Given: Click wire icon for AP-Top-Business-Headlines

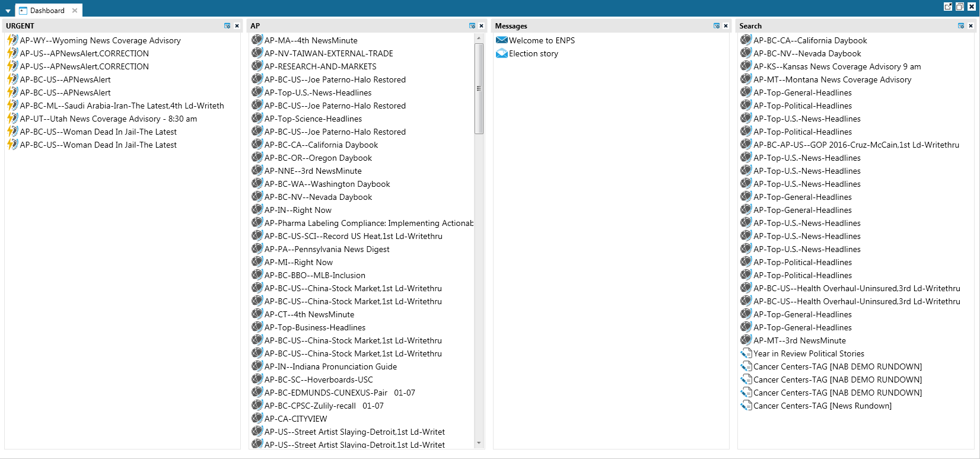Looking at the screenshot, I should tap(257, 327).
